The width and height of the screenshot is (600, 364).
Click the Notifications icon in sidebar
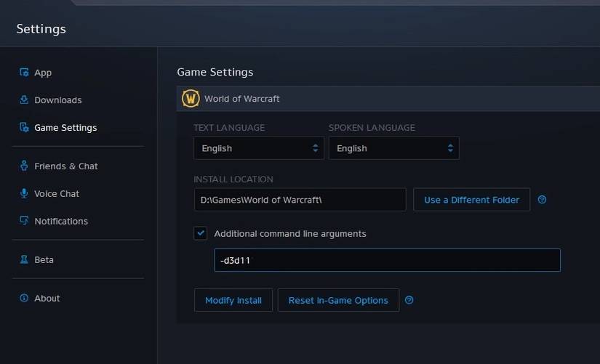(x=24, y=221)
